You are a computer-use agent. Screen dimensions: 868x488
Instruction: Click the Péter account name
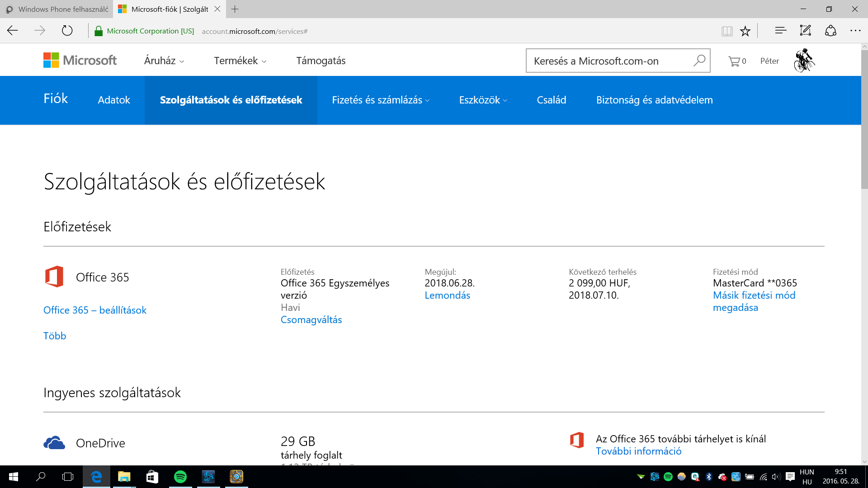click(769, 61)
